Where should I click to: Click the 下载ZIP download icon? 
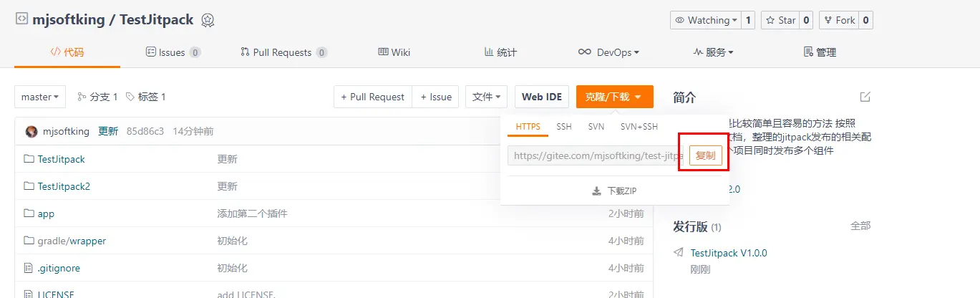(x=596, y=191)
